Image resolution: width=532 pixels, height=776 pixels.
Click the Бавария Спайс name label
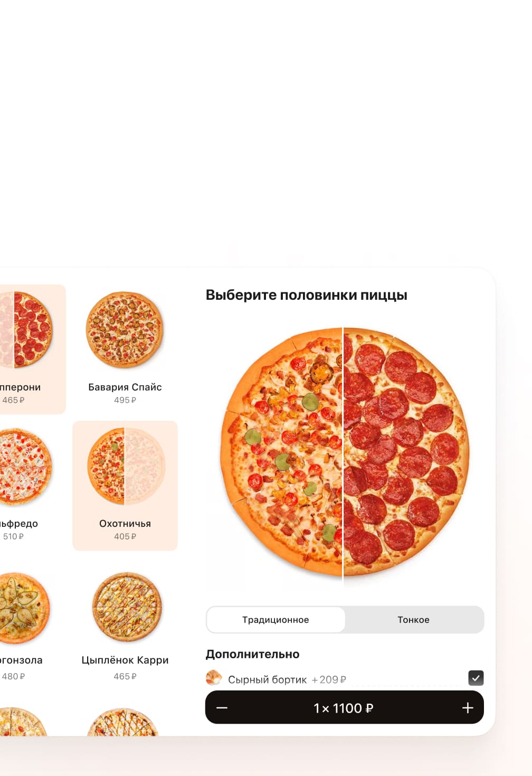pyautogui.click(x=125, y=387)
